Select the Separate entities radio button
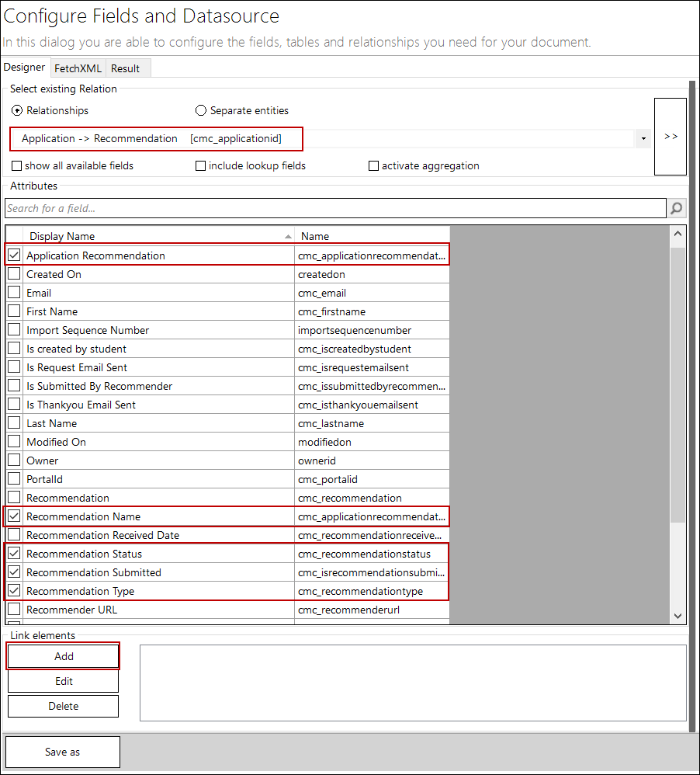Image resolution: width=700 pixels, height=775 pixels. (201, 111)
